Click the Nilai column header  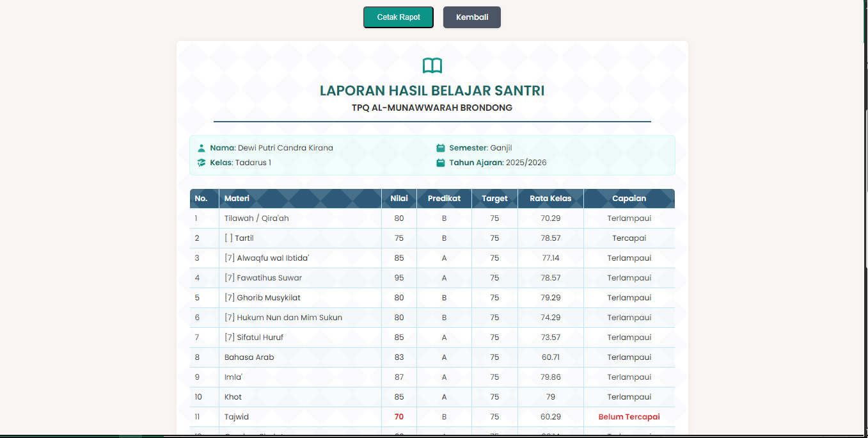pos(399,199)
